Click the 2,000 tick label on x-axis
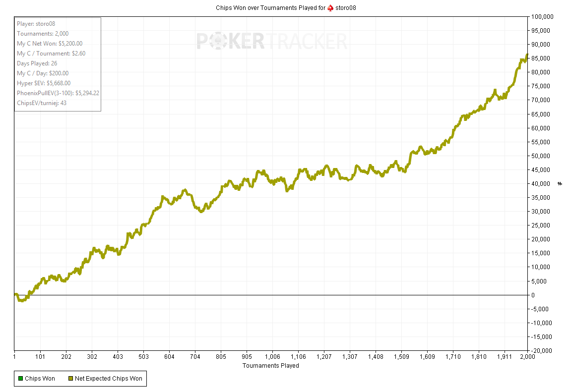570x392 pixels. pyautogui.click(x=527, y=356)
